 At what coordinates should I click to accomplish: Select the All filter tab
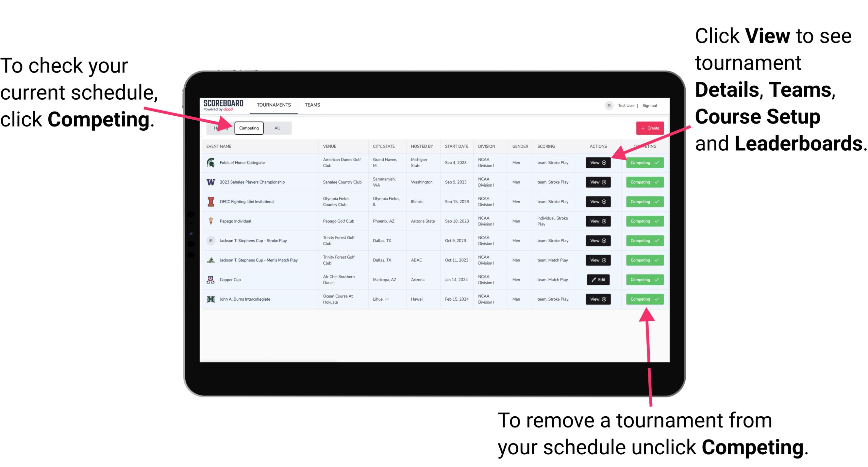276,128
